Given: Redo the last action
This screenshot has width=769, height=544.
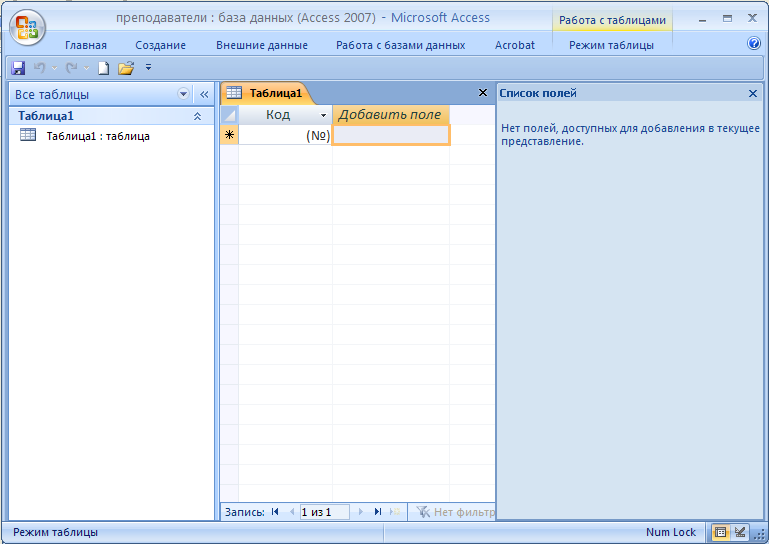Looking at the screenshot, I should pyautogui.click(x=72, y=68).
